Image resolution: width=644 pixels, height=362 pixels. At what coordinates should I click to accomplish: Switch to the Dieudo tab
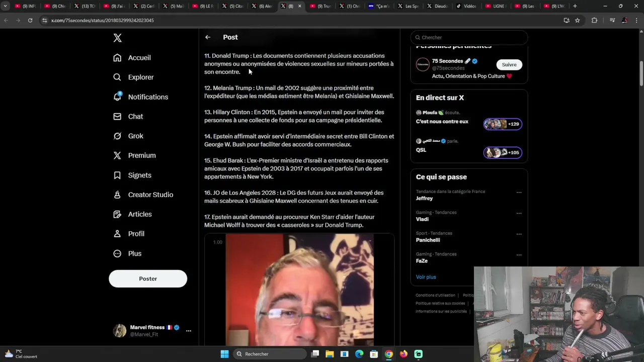pyautogui.click(x=437, y=6)
